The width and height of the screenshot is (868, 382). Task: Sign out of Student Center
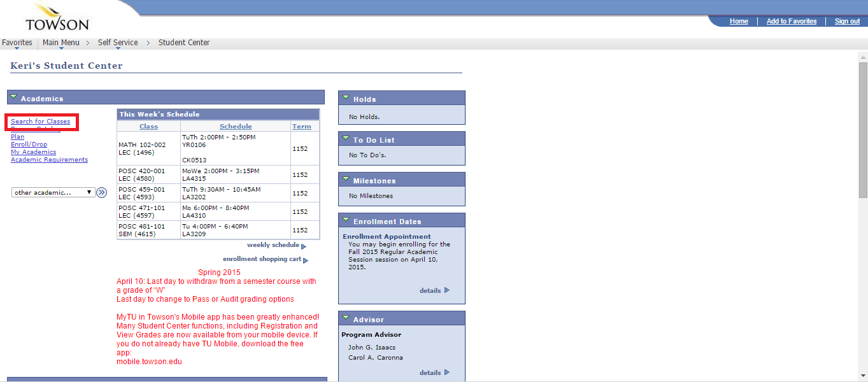846,21
